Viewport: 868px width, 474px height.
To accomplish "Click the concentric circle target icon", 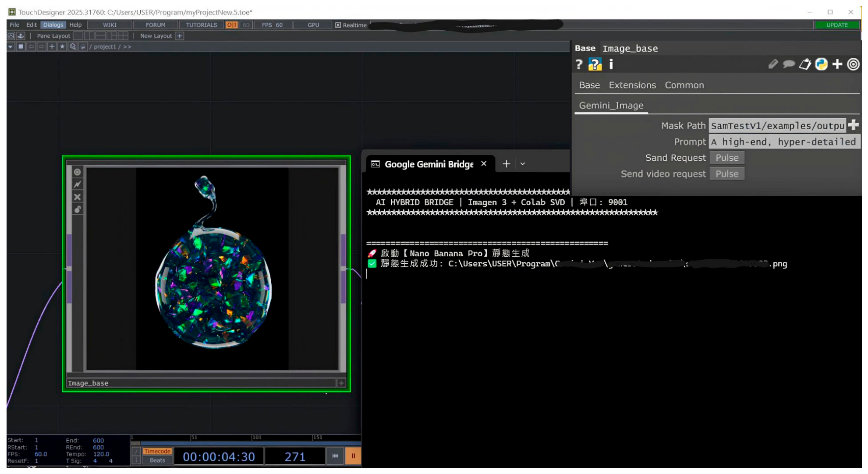I will (x=853, y=64).
